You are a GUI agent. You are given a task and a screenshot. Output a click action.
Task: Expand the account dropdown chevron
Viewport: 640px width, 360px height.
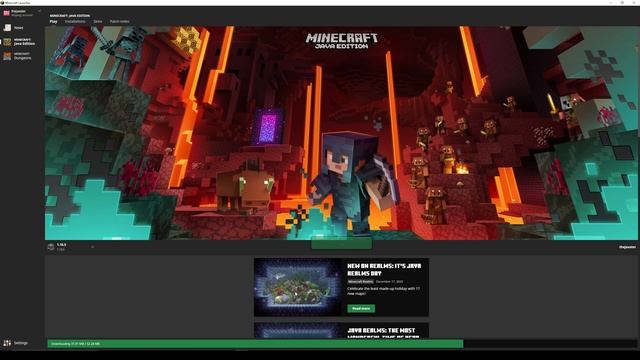coord(40,11)
